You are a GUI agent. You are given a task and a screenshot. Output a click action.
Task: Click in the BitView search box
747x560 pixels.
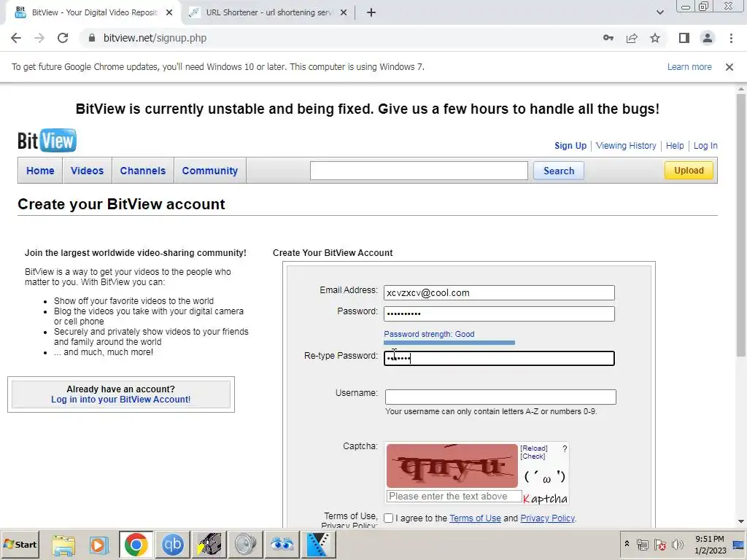419,171
